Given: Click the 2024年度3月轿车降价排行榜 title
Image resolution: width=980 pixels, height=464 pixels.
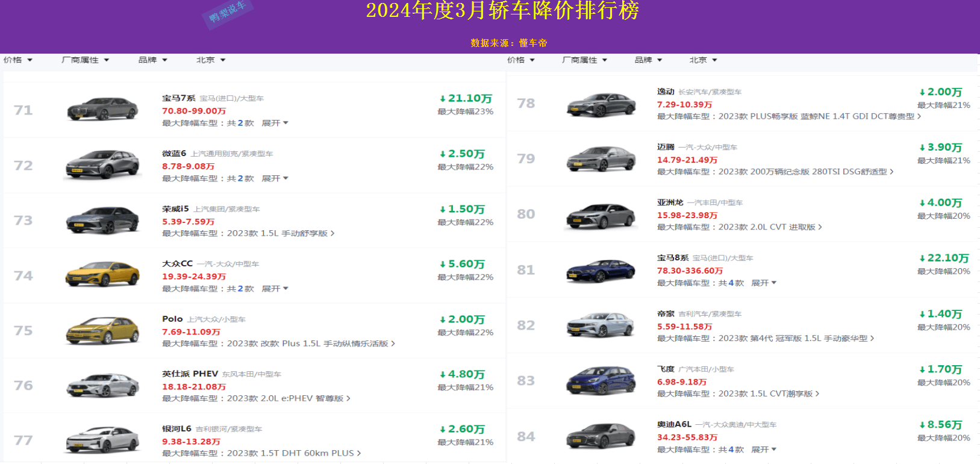Looking at the screenshot, I should pos(502,10).
